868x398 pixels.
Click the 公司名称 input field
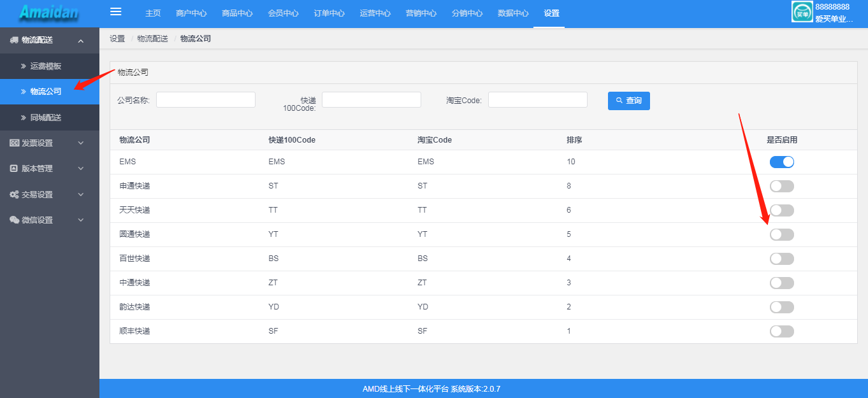click(x=206, y=99)
